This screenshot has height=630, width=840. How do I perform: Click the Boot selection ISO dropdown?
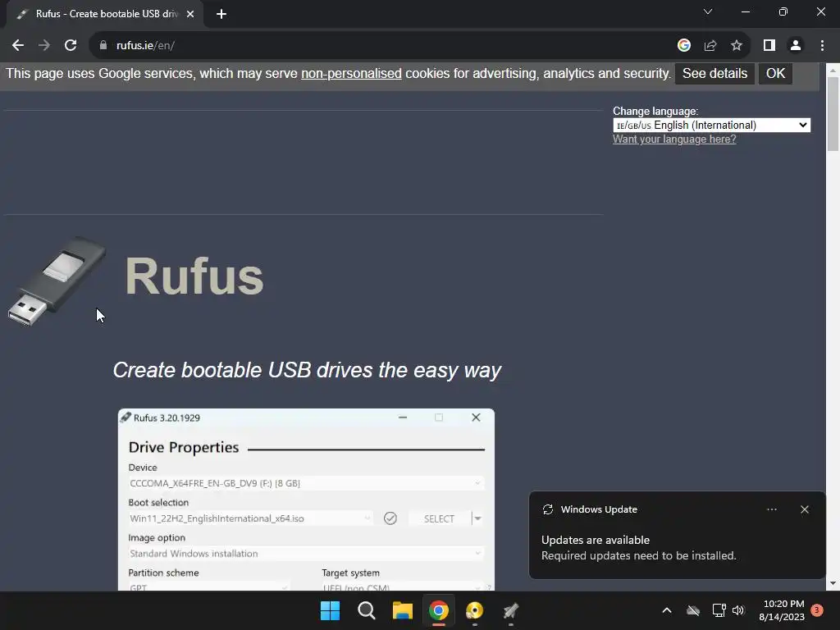(251, 518)
